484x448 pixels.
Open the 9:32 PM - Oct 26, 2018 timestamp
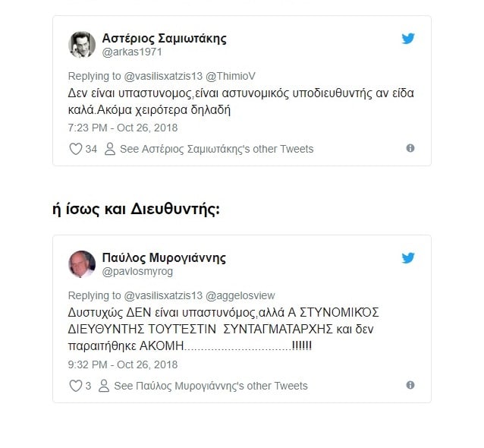click(122, 364)
